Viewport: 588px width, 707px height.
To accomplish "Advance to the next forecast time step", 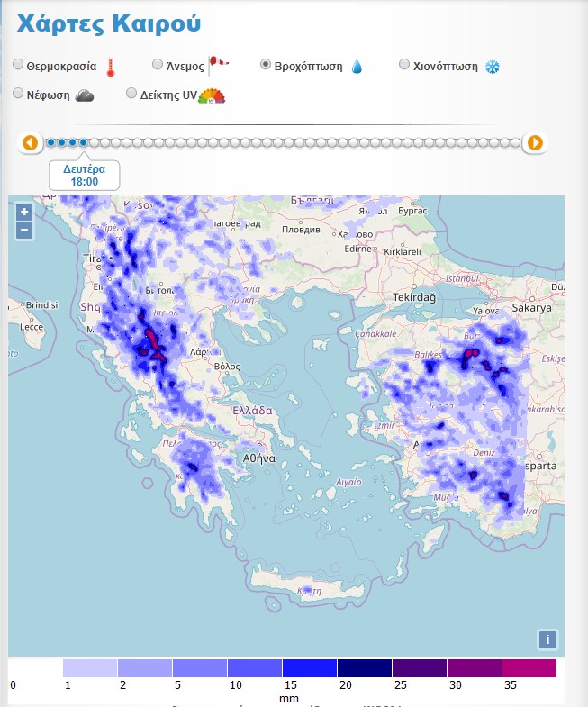I will click(535, 142).
